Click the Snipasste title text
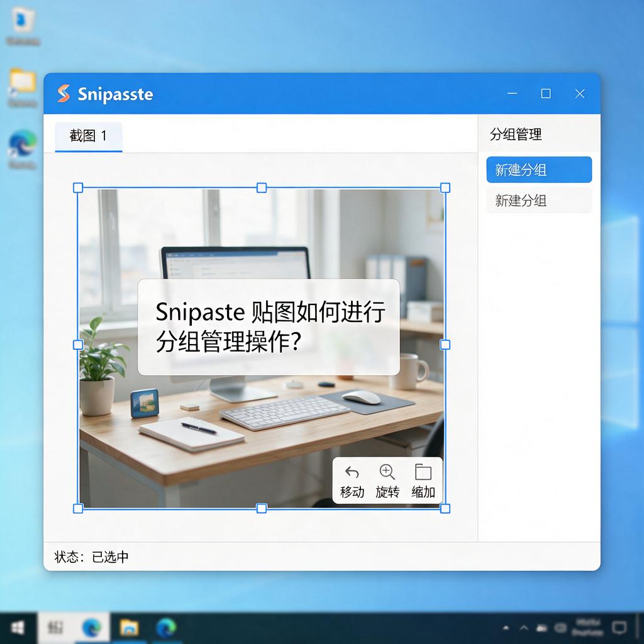 pos(116,94)
